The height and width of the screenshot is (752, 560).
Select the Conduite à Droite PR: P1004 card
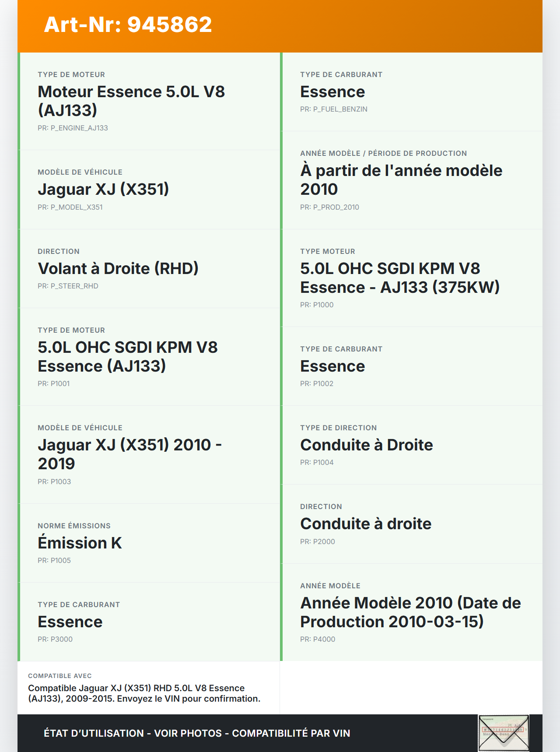tap(411, 445)
